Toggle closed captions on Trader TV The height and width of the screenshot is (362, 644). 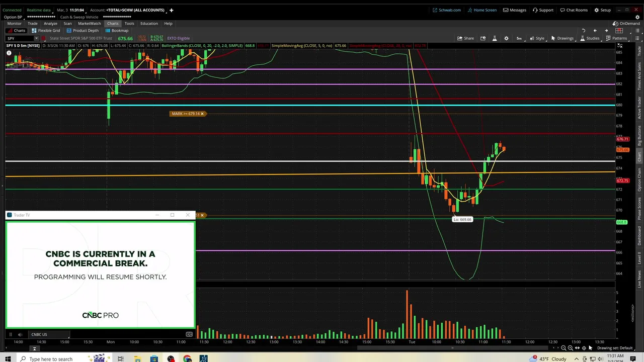[x=189, y=334]
